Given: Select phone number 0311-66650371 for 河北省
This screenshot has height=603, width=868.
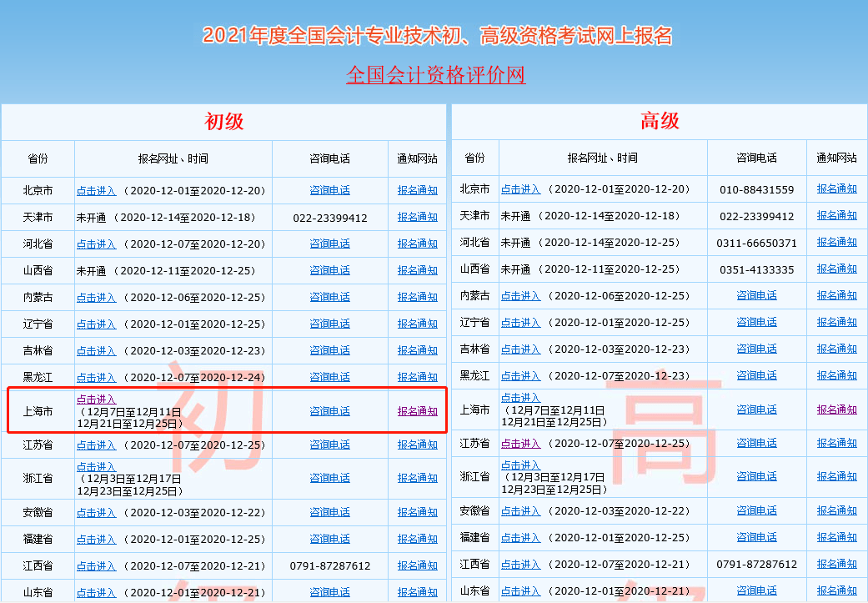Looking at the screenshot, I should pyautogui.click(x=757, y=243).
